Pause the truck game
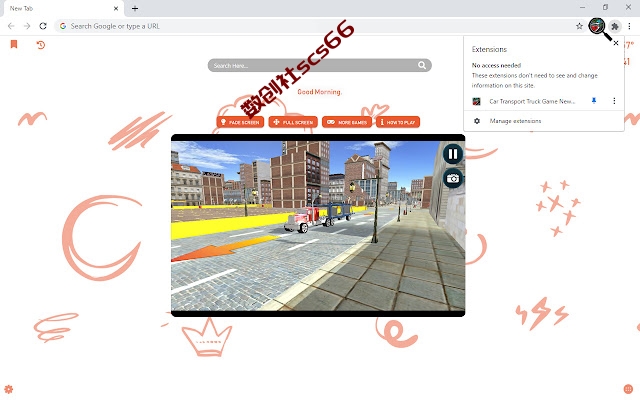Viewport: 640px width, 400px height. [453, 154]
